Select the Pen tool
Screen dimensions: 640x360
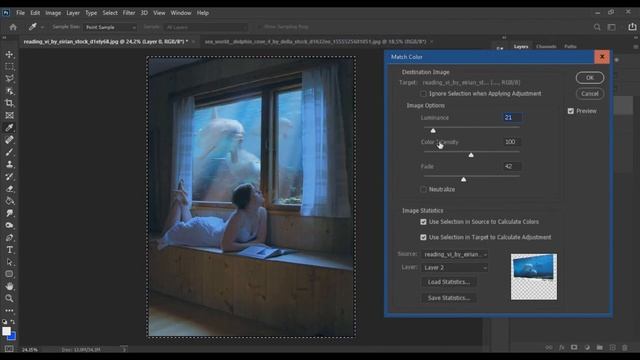point(9,238)
